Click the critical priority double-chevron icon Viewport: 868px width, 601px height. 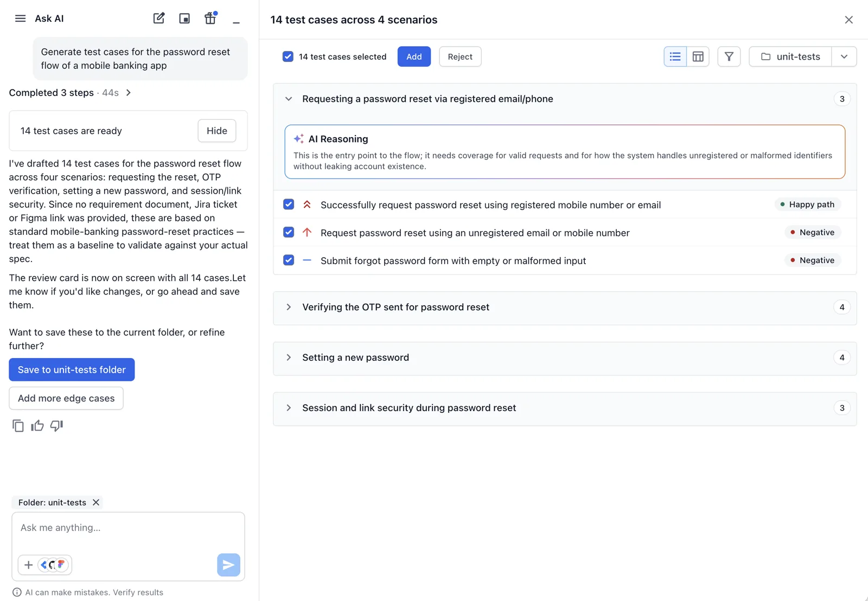click(307, 204)
